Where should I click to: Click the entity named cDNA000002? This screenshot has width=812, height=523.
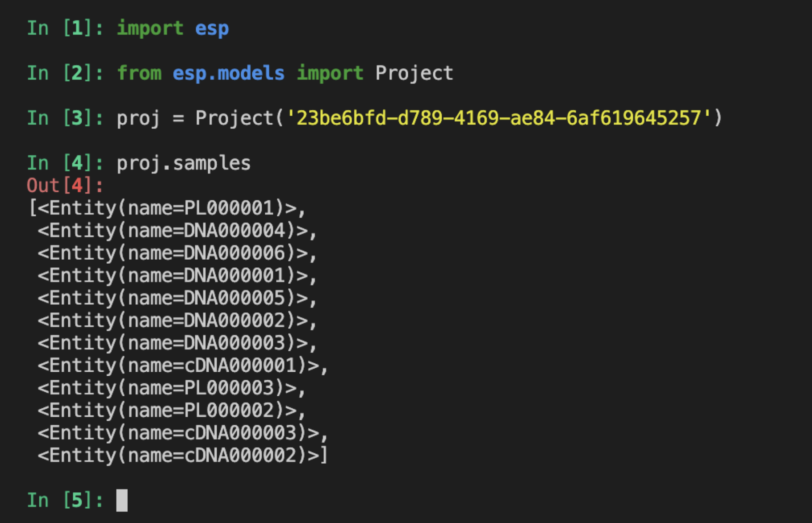point(183,456)
